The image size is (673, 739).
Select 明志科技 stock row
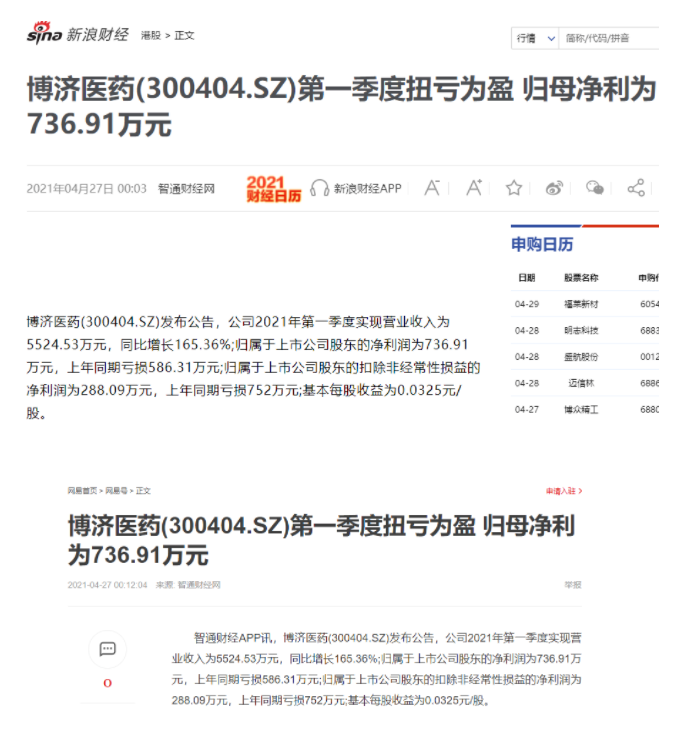pos(580,329)
